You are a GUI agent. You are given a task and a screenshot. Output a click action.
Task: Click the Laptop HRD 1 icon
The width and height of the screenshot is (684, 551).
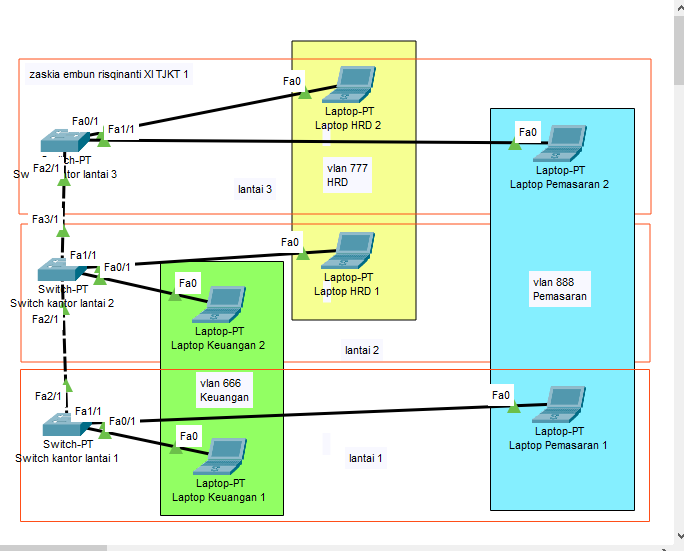pos(348,250)
